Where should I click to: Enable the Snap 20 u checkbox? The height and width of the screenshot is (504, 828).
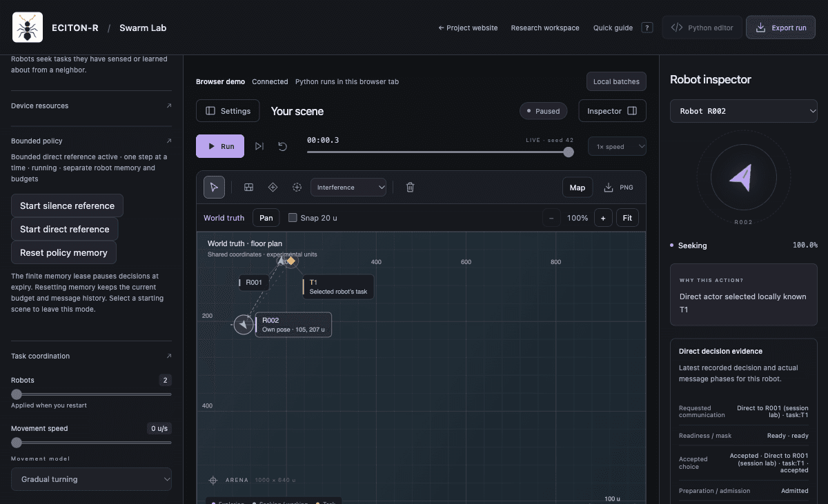[293, 218]
